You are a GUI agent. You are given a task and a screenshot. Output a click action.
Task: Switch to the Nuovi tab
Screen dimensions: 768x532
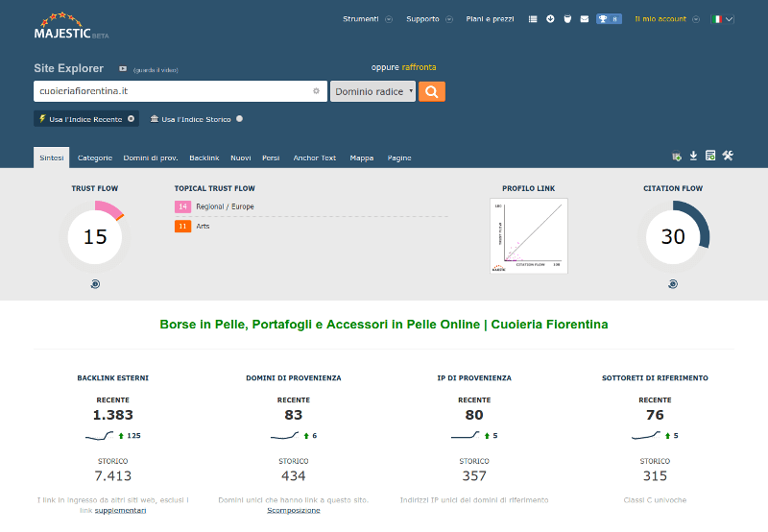(x=241, y=157)
